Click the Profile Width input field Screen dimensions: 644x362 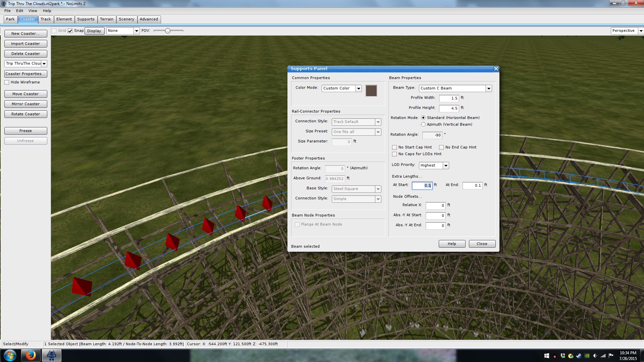(x=449, y=98)
